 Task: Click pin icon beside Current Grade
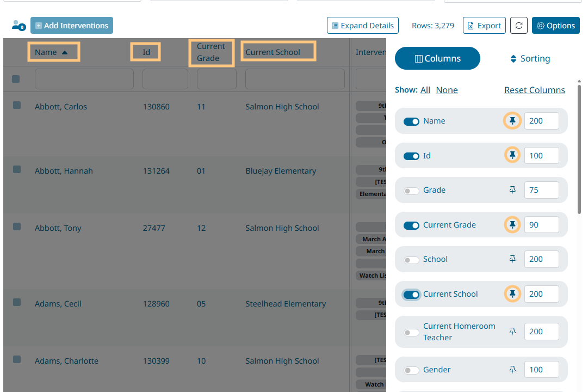[x=512, y=225]
